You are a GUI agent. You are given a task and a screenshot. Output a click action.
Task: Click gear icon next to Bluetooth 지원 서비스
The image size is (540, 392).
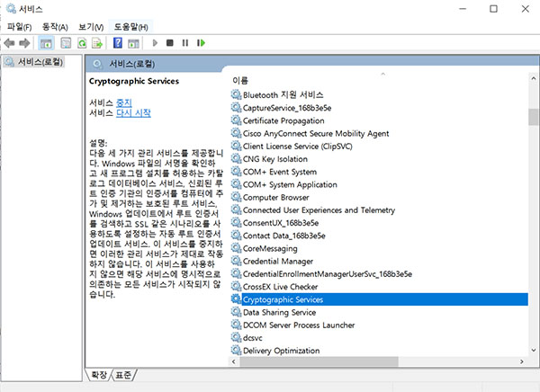[236, 94]
